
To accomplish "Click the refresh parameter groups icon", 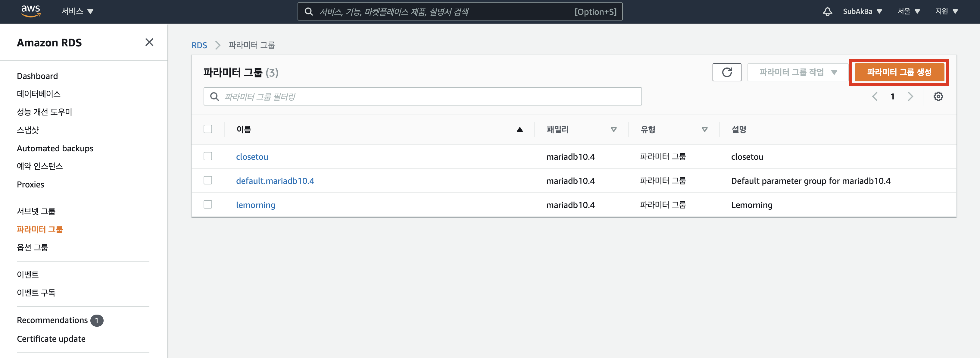I will pos(726,72).
